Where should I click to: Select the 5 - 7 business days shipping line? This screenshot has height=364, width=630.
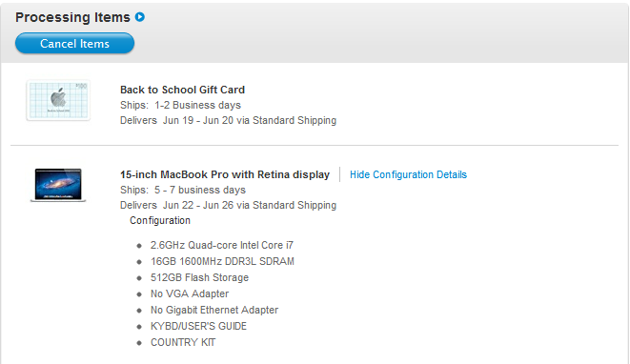click(x=183, y=190)
